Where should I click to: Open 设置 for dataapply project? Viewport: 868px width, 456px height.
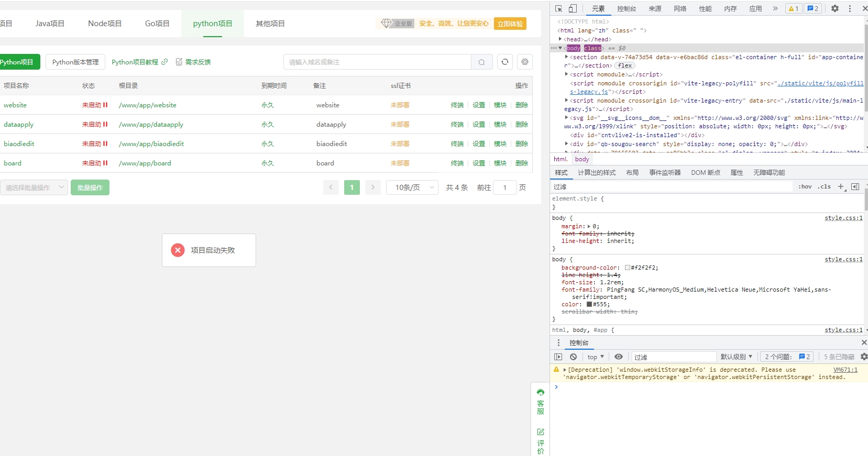coord(479,124)
